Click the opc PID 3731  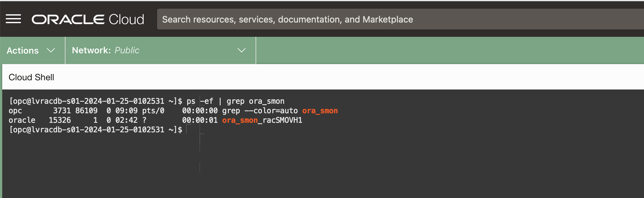[x=62, y=111]
